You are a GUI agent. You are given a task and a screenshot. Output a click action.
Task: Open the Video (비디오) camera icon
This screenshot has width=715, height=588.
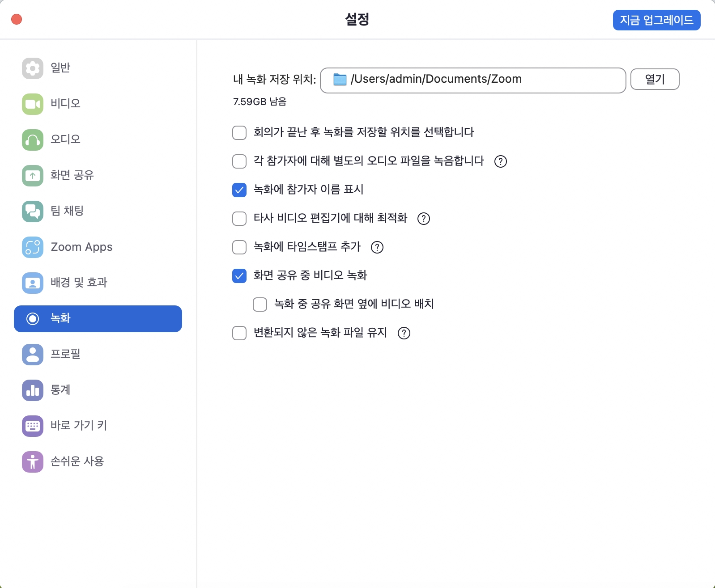click(33, 104)
